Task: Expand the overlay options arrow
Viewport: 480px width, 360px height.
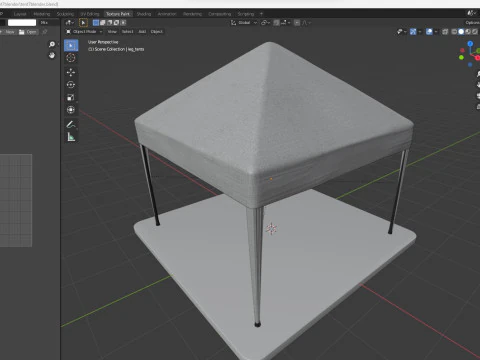Action: [436, 32]
